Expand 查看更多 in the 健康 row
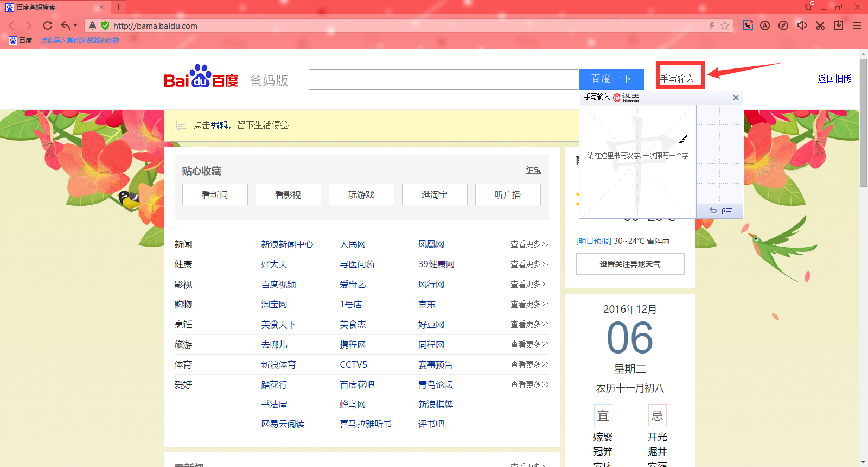The width and height of the screenshot is (868, 467). point(529,264)
